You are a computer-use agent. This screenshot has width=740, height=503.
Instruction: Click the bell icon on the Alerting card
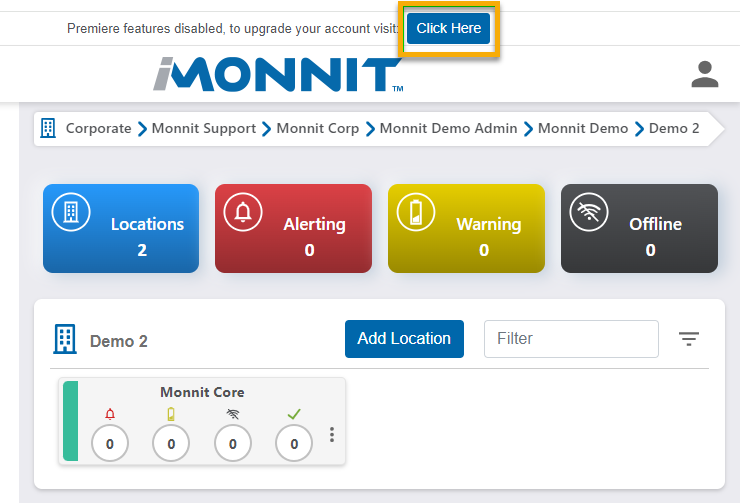(243, 212)
